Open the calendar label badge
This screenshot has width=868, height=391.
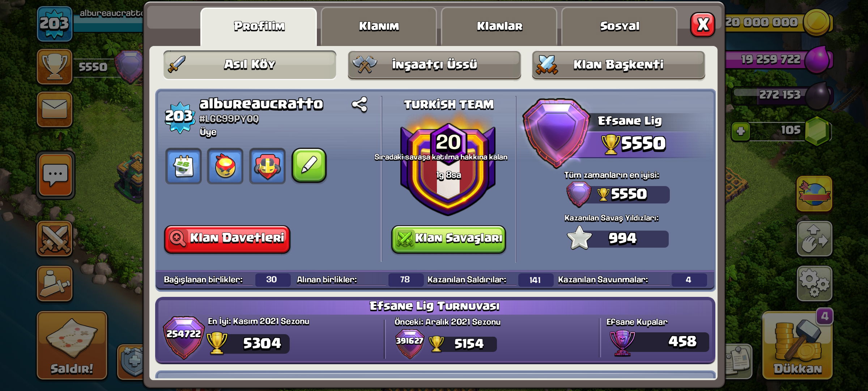183,166
